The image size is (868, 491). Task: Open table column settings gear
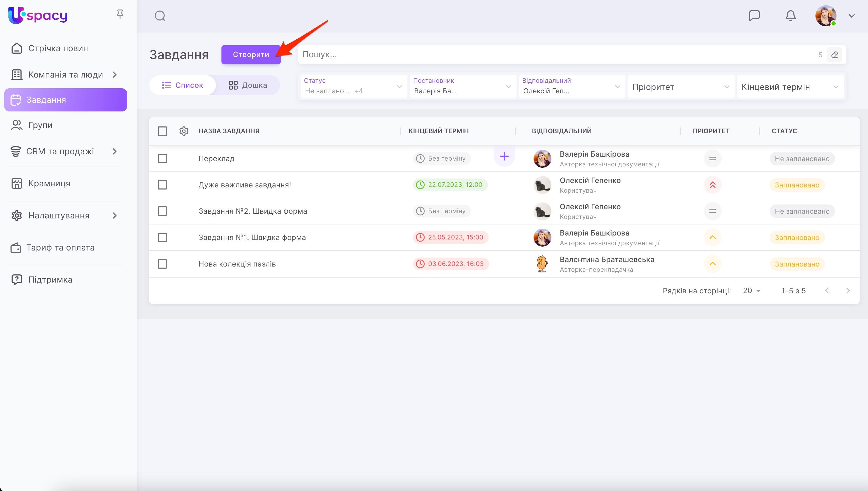(x=184, y=131)
